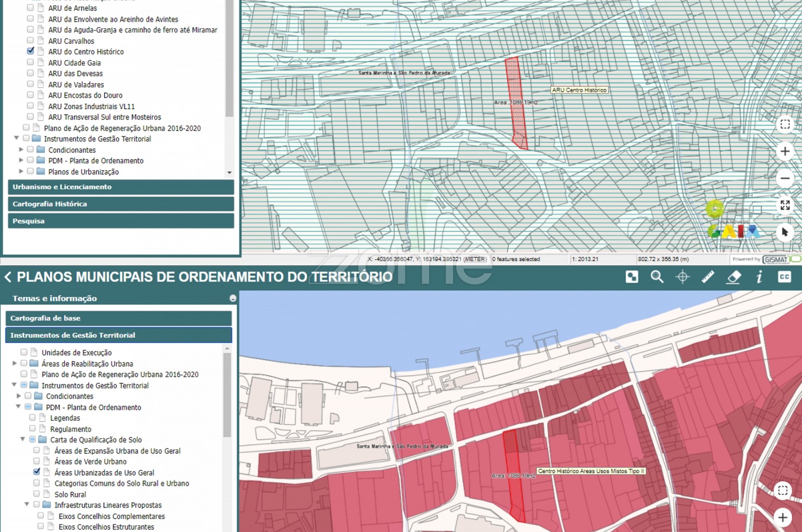Activate the ruler measure tool
The height and width of the screenshot is (532, 802).
(x=708, y=277)
